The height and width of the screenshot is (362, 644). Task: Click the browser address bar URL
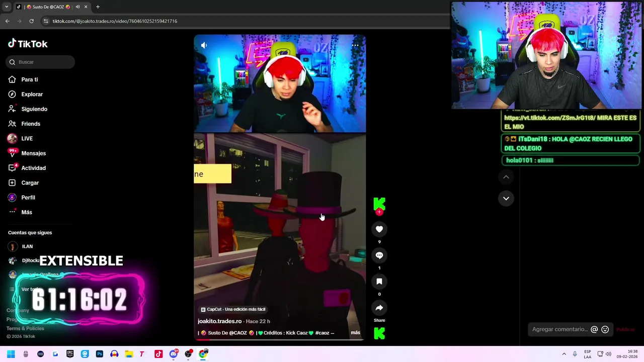(115, 21)
